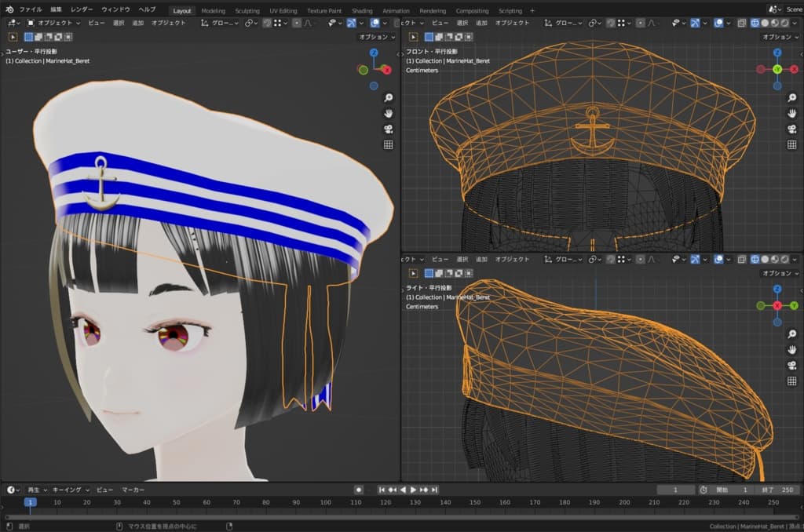Select material preview shading sphere
The height and width of the screenshot is (532, 804).
point(774,24)
